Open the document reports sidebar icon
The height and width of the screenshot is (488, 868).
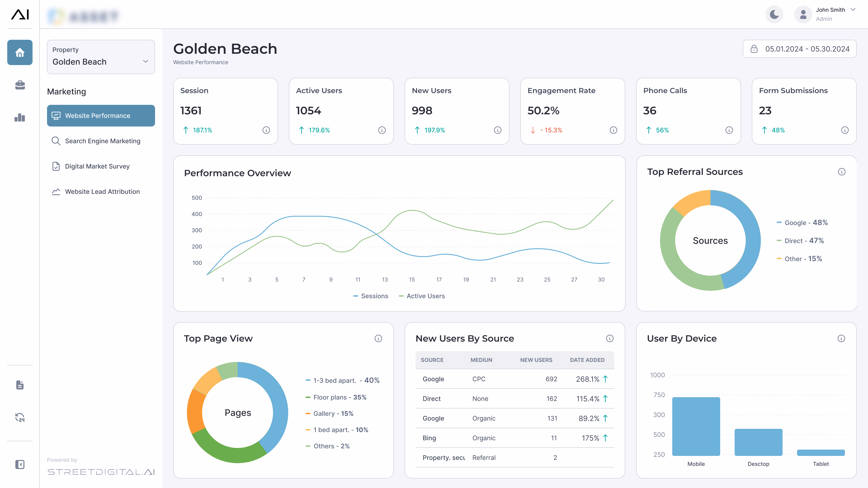[20, 385]
